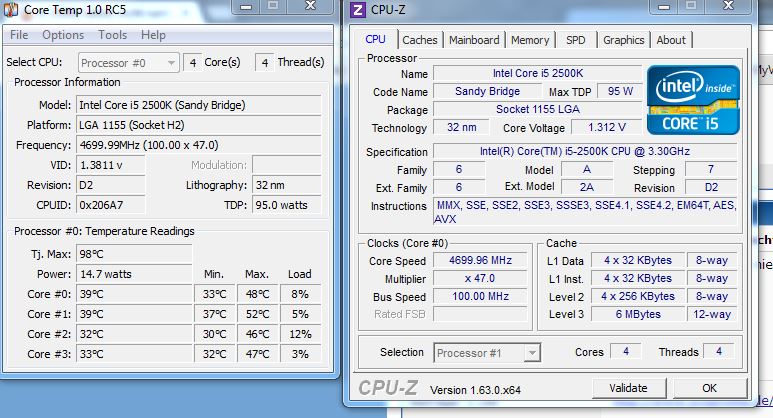This screenshot has height=418, width=773.
Task: Click the Frequency field 4699.99MHz
Action: 199,145
